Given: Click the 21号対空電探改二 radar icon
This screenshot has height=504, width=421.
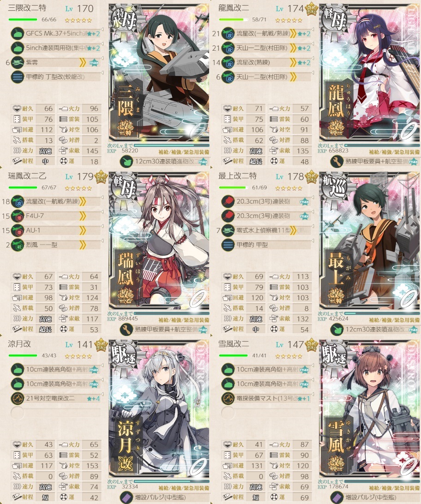Looking at the screenshot, I should click(18, 398).
